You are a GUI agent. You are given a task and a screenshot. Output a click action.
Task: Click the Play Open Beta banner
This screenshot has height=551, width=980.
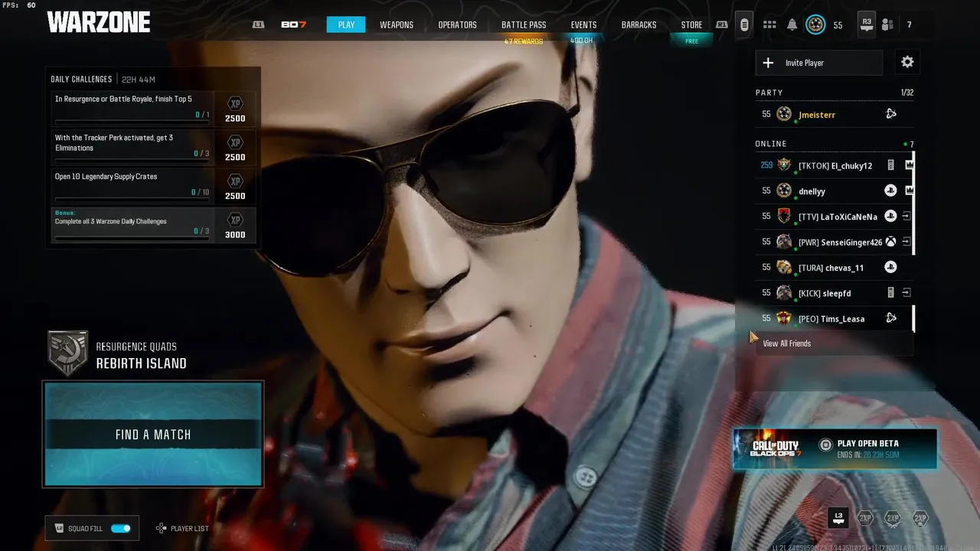click(x=835, y=448)
